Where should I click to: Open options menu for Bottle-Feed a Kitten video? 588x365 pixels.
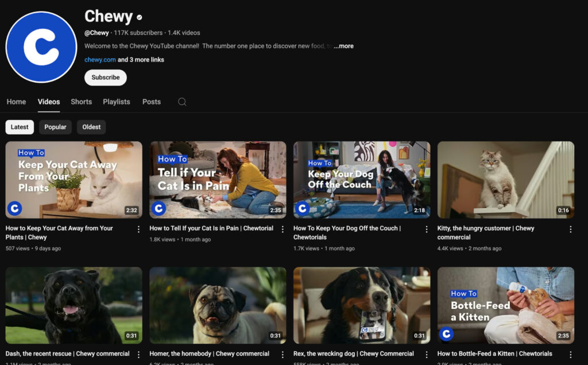point(570,355)
